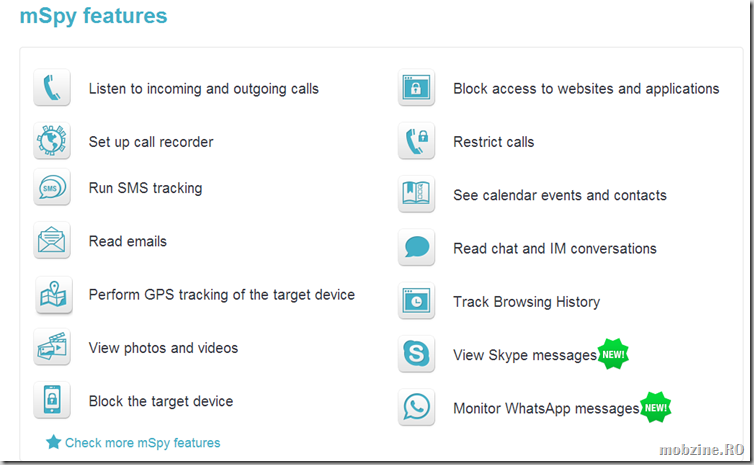754x465 pixels.
Task: Select 'Set up call recorder' text
Action: 151,142
